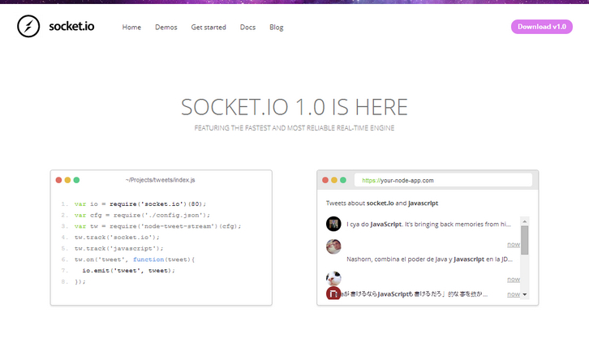Go to the Get started page
This screenshot has width=589, height=364.
tap(209, 27)
